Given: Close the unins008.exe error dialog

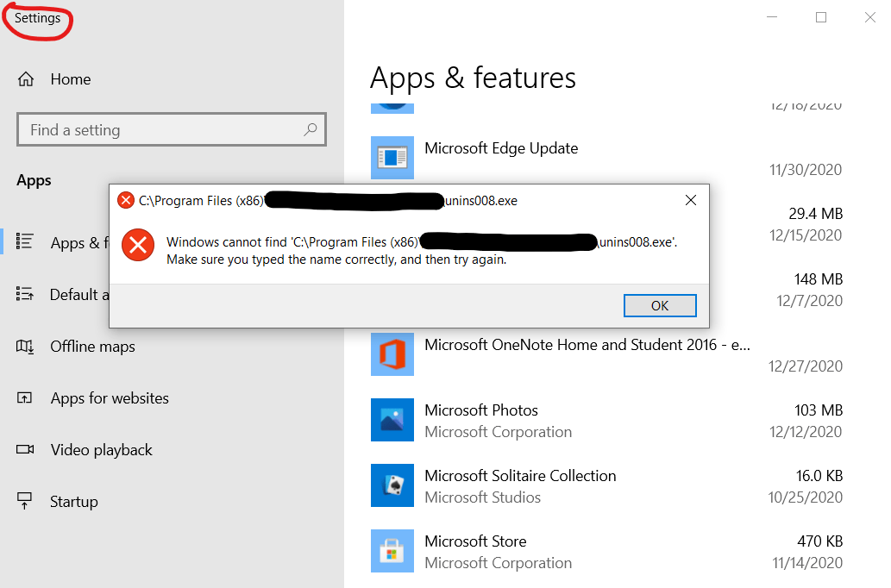Looking at the screenshot, I should coord(690,200).
